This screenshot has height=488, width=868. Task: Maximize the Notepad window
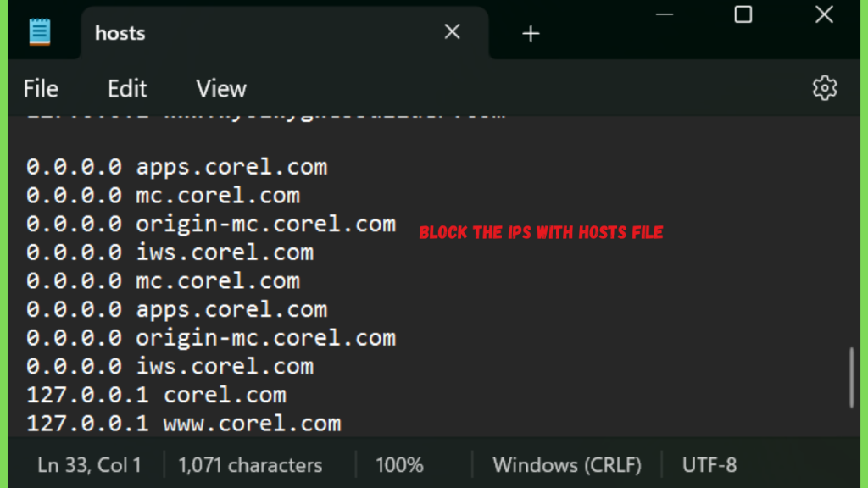743,14
